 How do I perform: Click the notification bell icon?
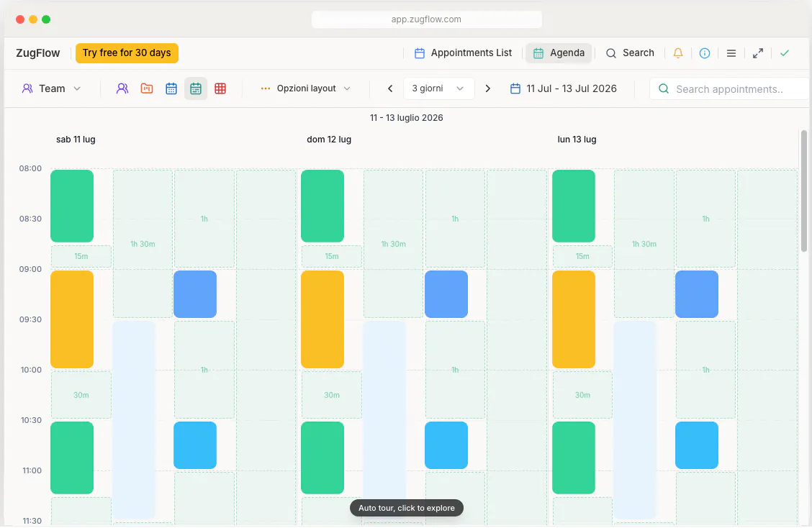(678, 53)
